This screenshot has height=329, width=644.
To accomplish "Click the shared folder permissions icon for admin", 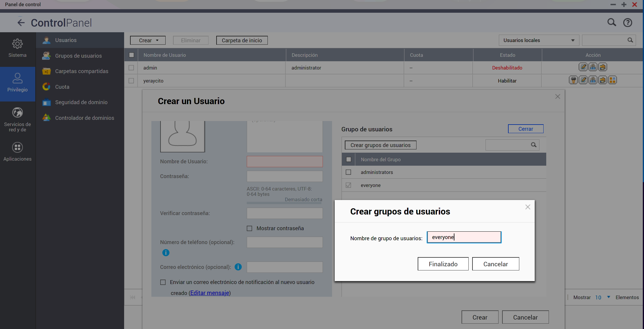I will coord(603,67).
